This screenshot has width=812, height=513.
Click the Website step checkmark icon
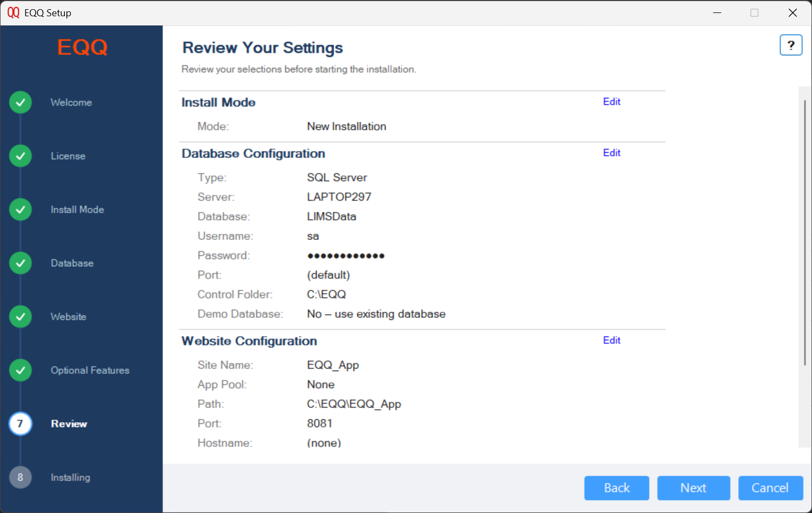[x=20, y=317]
